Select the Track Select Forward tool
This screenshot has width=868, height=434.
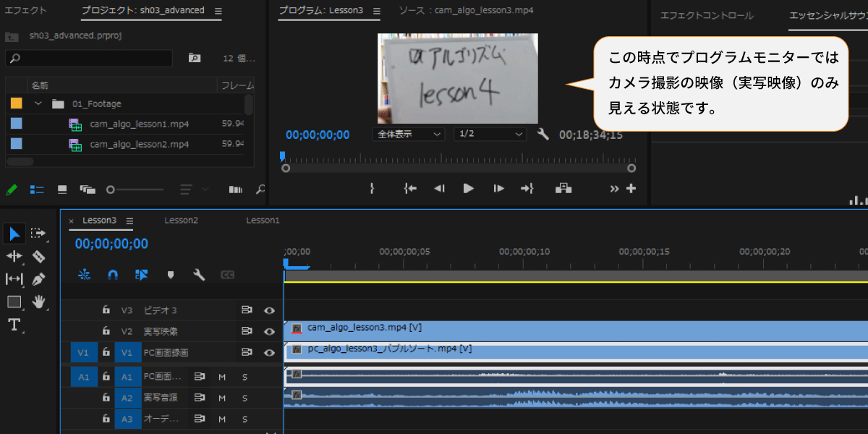(x=38, y=233)
